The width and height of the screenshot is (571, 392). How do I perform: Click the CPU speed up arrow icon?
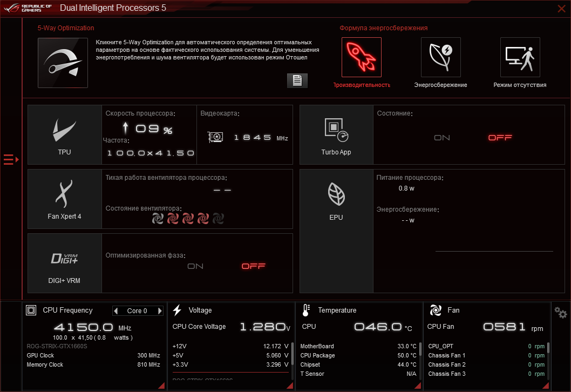coord(126,128)
